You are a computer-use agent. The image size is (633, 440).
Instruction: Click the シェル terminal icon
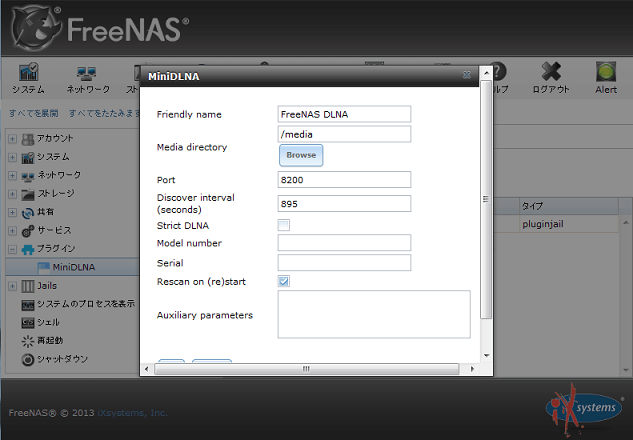(27, 323)
